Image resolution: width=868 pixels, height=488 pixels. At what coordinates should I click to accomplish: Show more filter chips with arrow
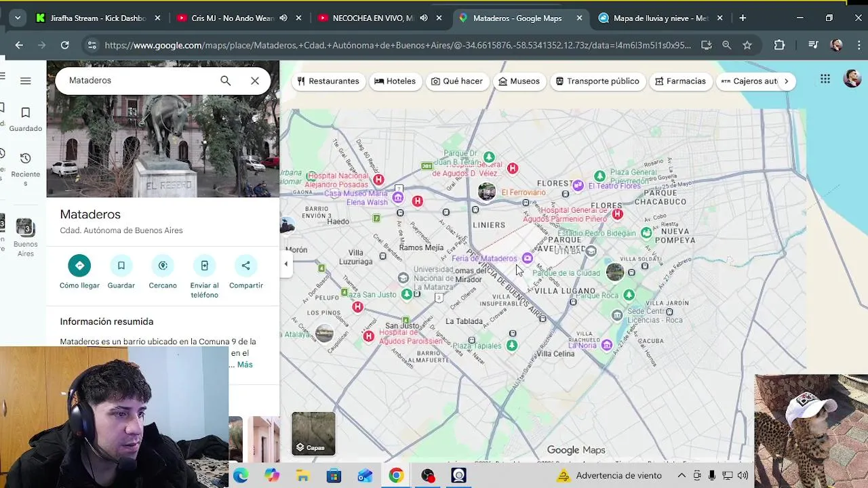pos(786,81)
